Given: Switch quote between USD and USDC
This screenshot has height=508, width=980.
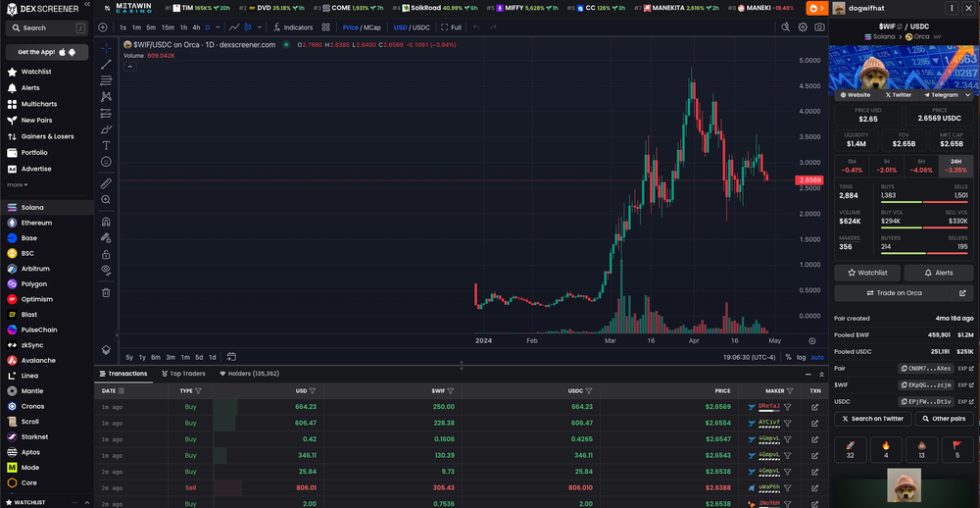Looking at the screenshot, I should coord(412,27).
